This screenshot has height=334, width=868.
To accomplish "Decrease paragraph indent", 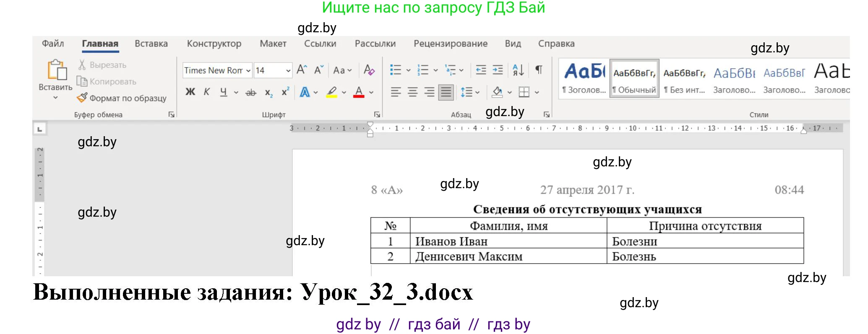I will coord(481,70).
